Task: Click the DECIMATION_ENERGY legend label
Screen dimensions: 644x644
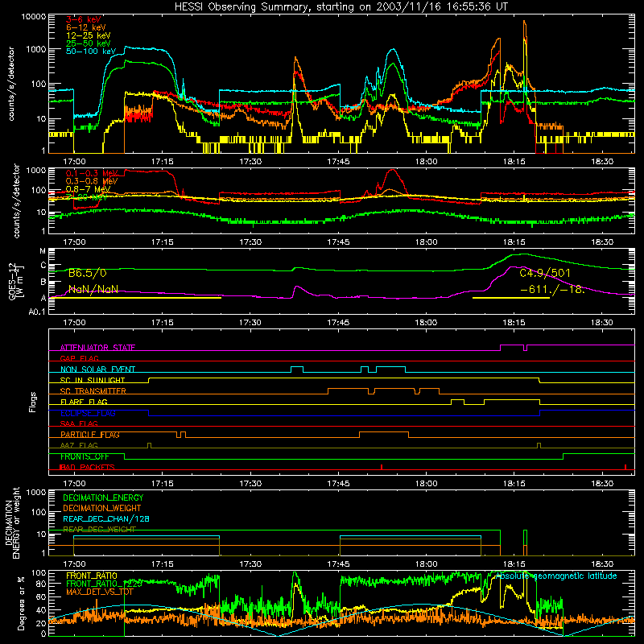Action: 103,497
